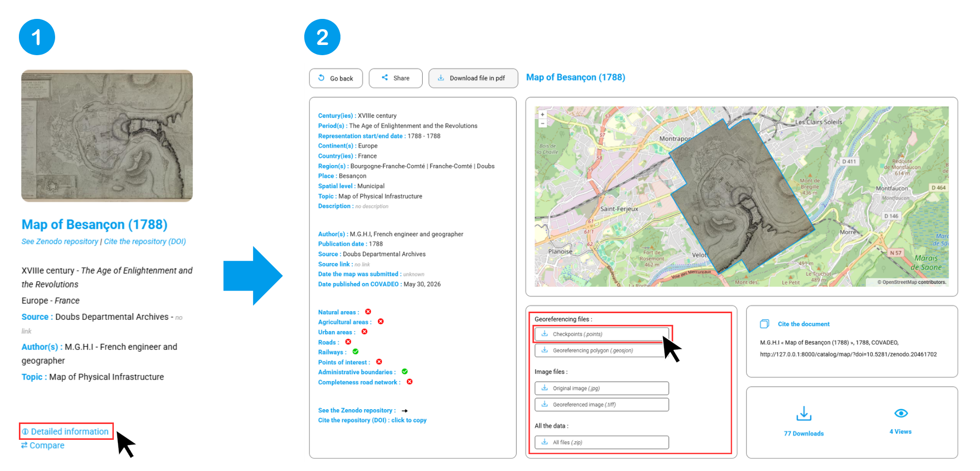The height and width of the screenshot is (471, 980).
Task: Click the Cite the document heading
Action: (x=803, y=324)
